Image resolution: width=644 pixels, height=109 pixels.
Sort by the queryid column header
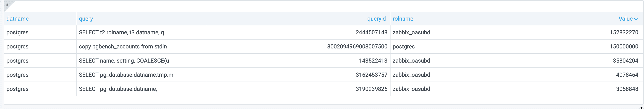[376, 19]
